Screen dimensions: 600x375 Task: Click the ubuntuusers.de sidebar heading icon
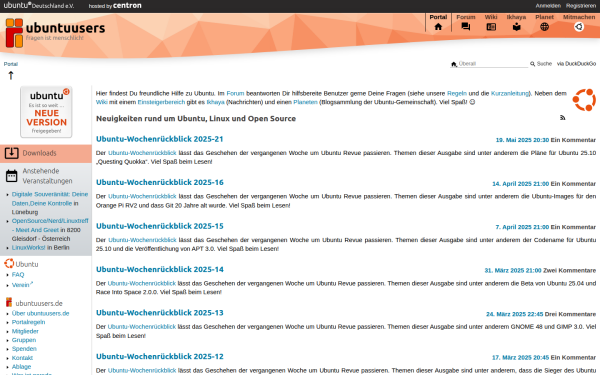(9, 302)
